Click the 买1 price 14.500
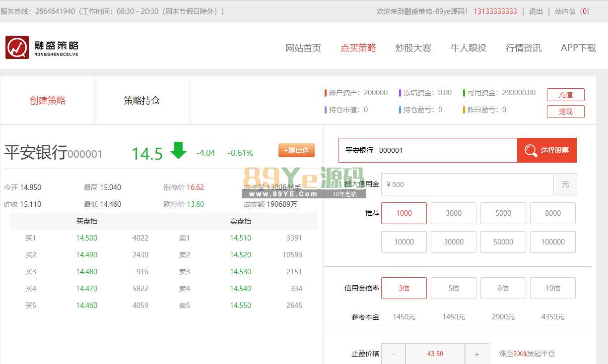 coord(87,238)
